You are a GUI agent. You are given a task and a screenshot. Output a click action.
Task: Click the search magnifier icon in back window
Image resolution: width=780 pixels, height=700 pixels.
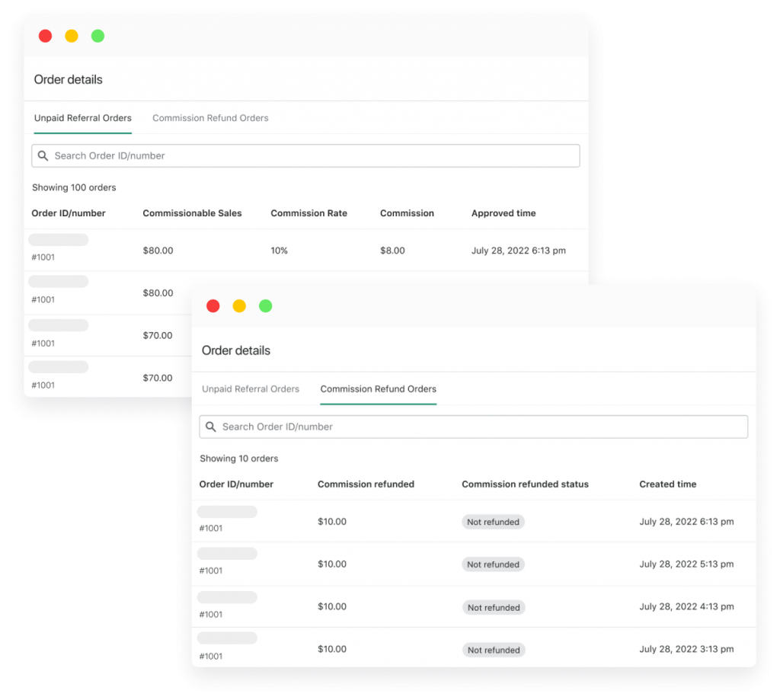pyautogui.click(x=43, y=155)
